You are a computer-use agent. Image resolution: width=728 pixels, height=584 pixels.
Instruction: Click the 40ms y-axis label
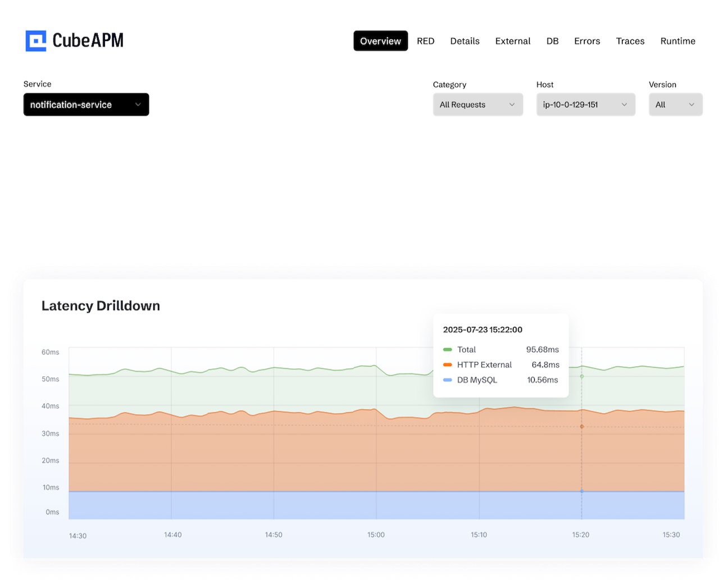[x=50, y=406]
